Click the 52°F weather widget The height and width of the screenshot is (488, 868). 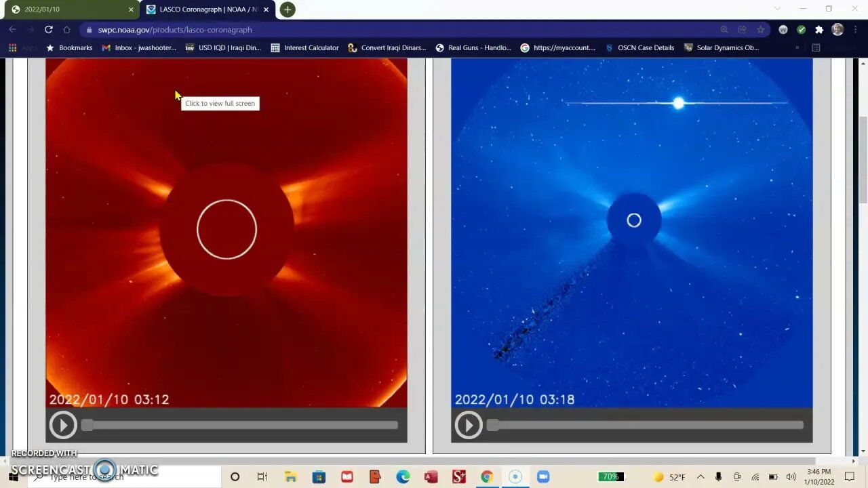(668, 477)
